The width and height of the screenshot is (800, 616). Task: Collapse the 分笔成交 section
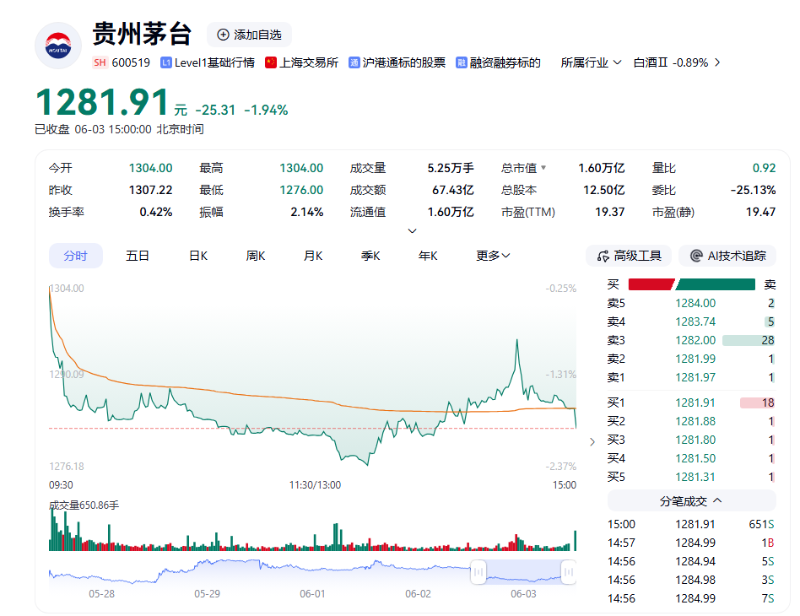coord(691,501)
